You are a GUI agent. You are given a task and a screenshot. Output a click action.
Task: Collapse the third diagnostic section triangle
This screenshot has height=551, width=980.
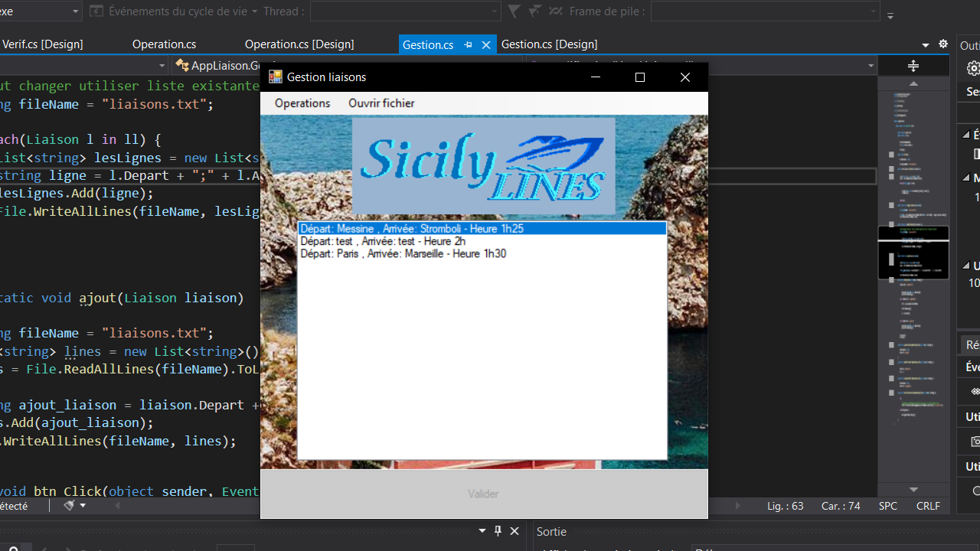(966, 266)
